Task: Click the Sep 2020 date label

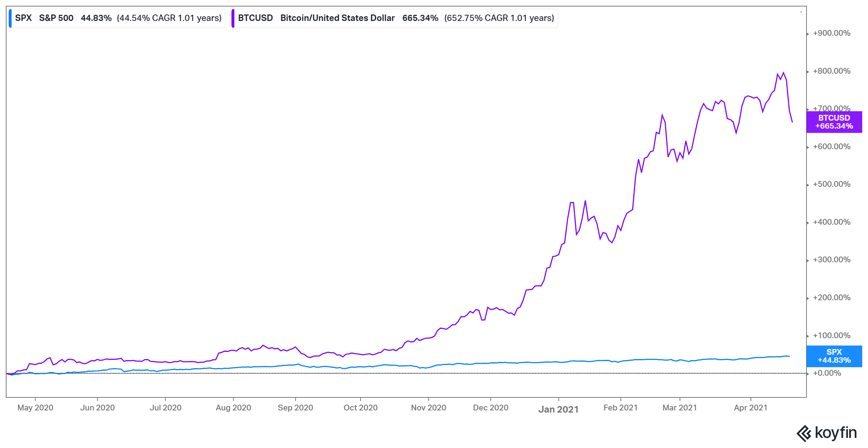Action: (x=295, y=408)
